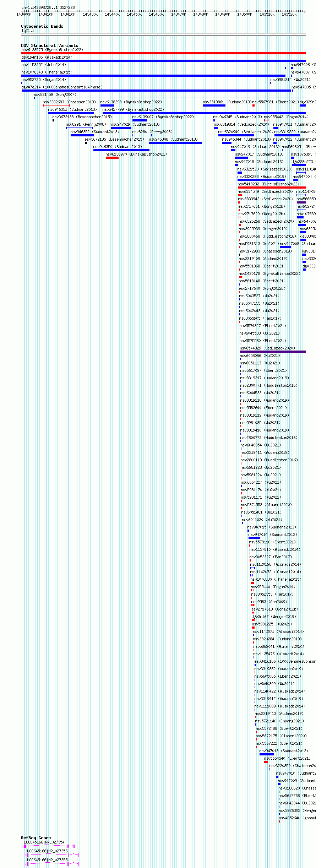This screenshot has height=868, width=316.
Task: Open nsv947013 (Sudmant2013) variant
Action: pos(284,751)
